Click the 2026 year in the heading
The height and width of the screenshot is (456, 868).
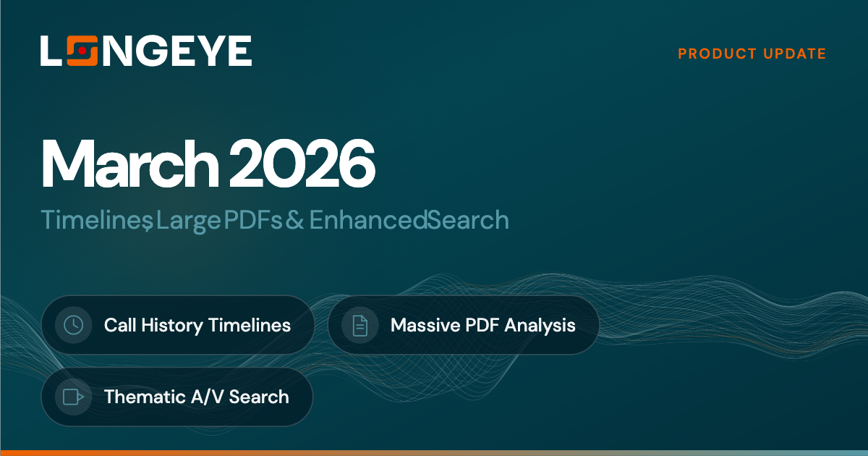click(x=304, y=163)
